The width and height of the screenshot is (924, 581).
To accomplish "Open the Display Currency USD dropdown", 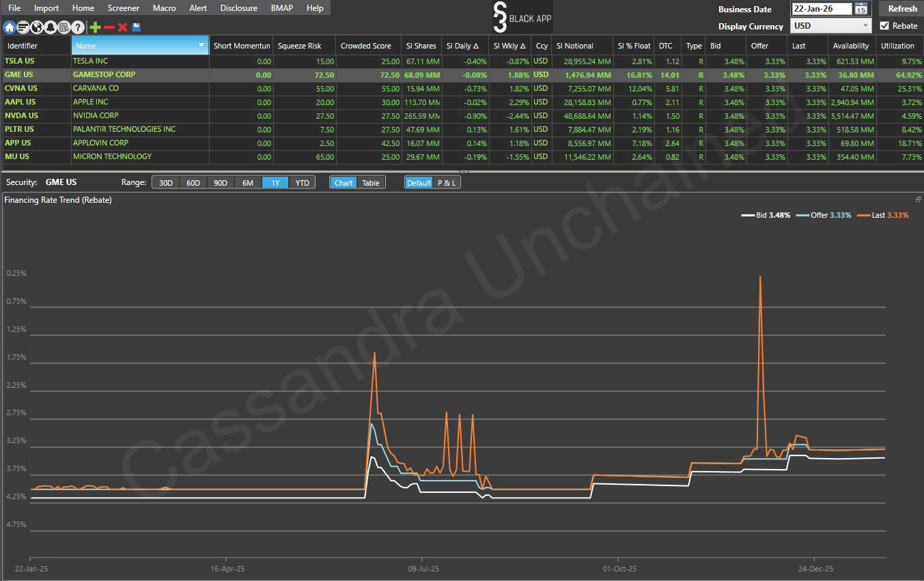I will coord(831,26).
